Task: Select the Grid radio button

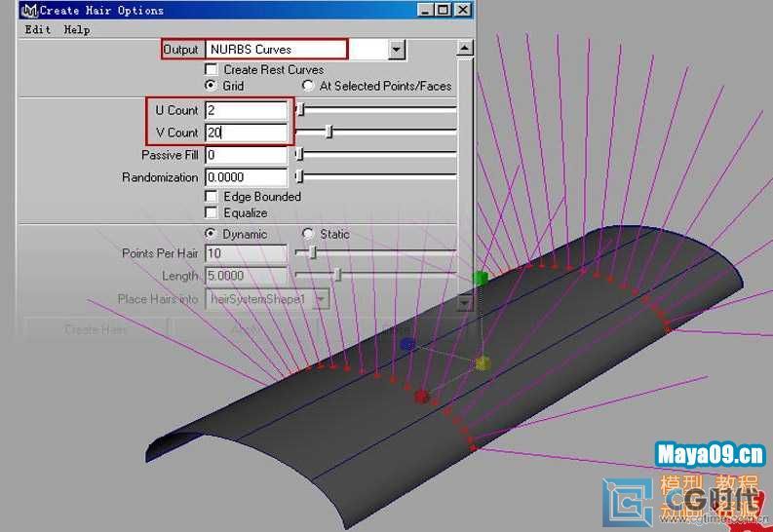Action: point(211,86)
